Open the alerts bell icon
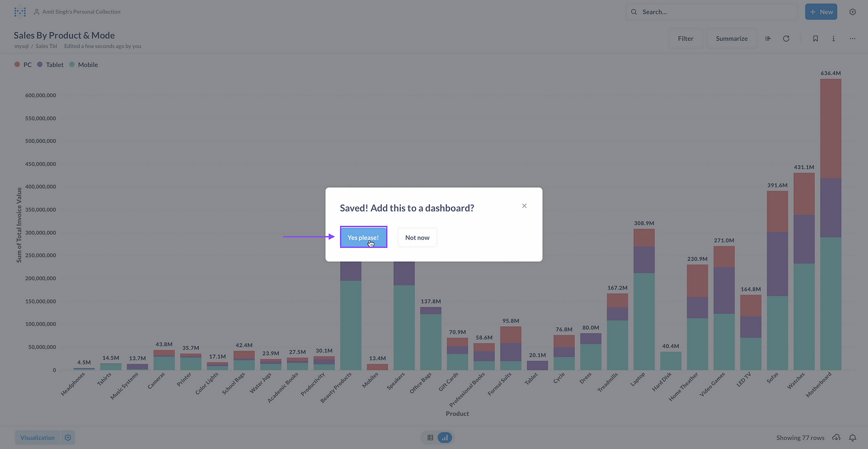This screenshot has width=868, height=449. tap(853, 438)
